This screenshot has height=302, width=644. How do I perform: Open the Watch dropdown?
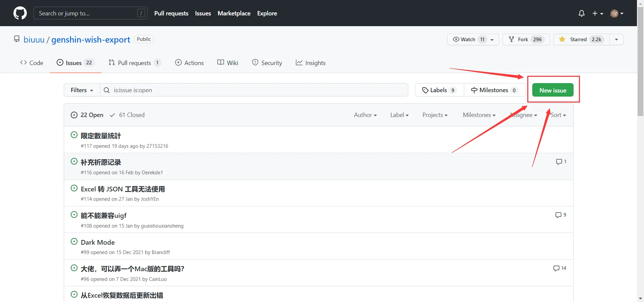473,39
